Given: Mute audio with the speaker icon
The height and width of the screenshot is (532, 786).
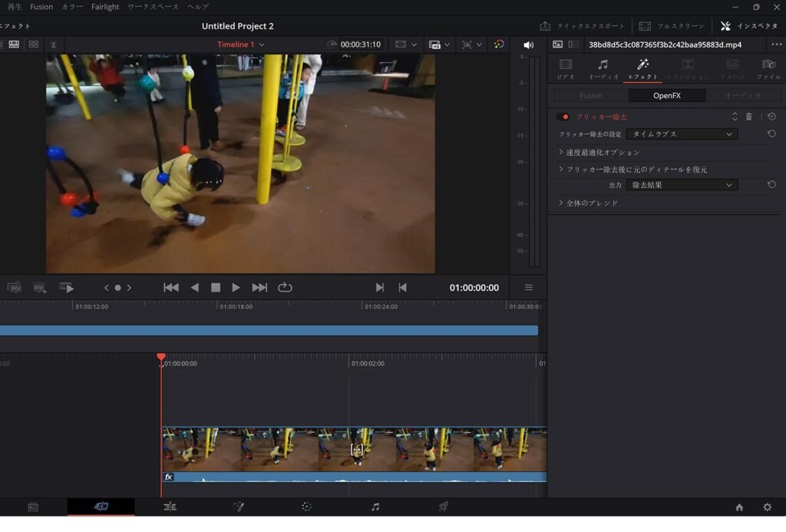Looking at the screenshot, I should click(x=528, y=45).
